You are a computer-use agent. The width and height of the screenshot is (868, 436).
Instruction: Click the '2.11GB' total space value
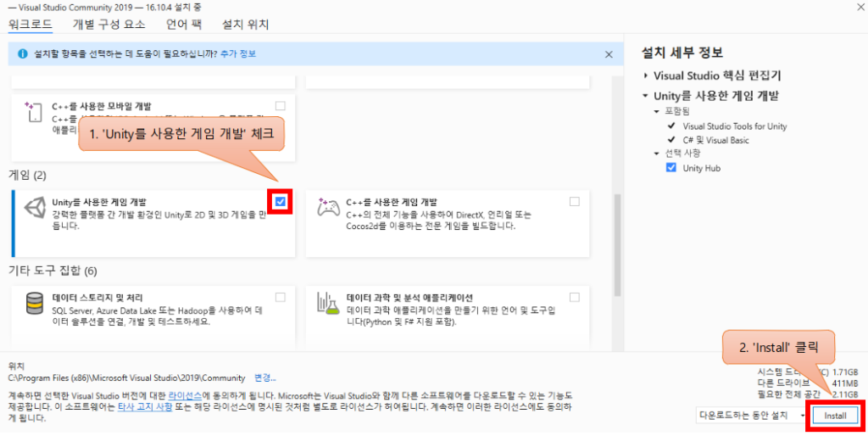[845, 394]
